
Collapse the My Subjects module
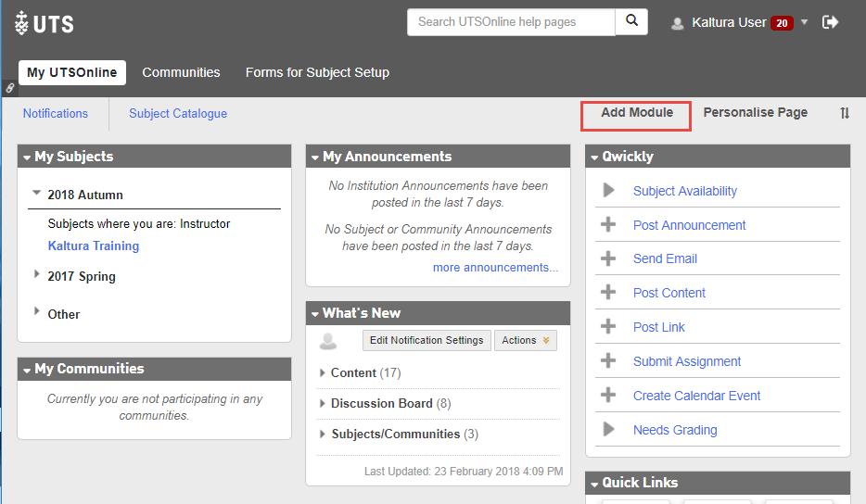(27, 157)
